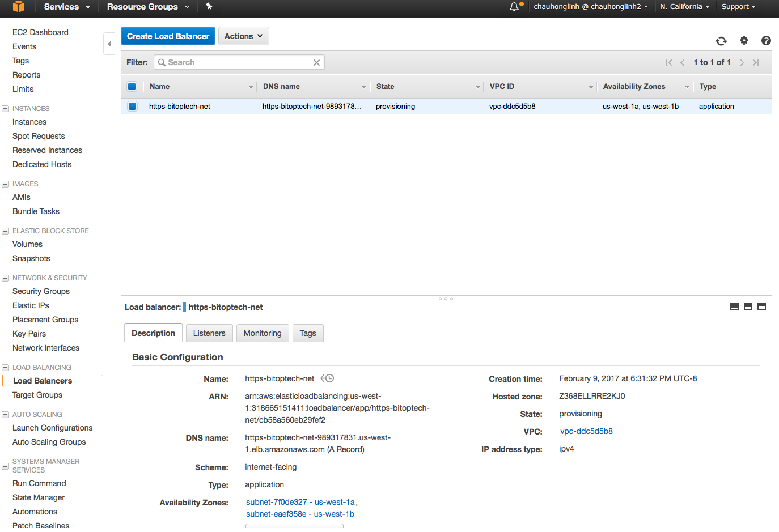
Task: Click the help question mark icon
Action: pyautogui.click(x=766, y=40)
